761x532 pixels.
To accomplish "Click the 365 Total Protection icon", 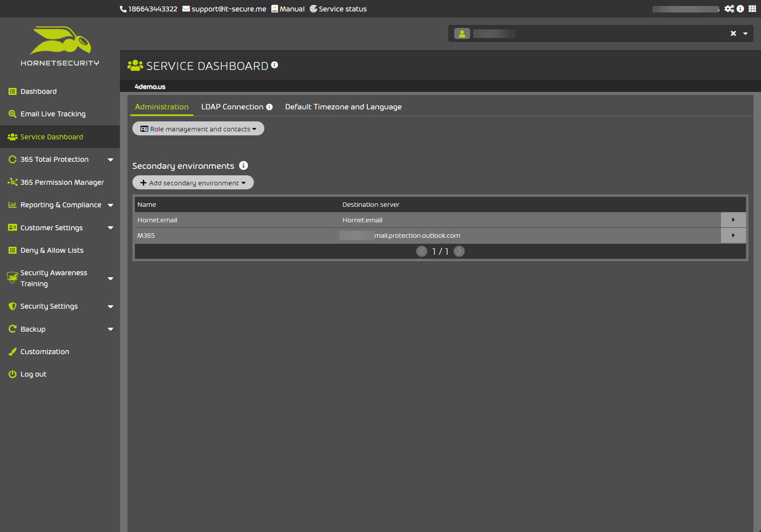I will [x=12, y=159].
